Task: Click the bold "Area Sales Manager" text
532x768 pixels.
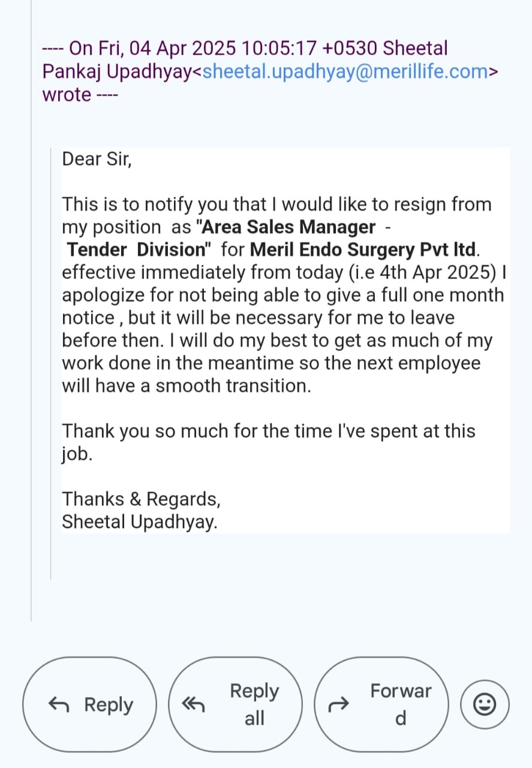Action: click(288, 227)
